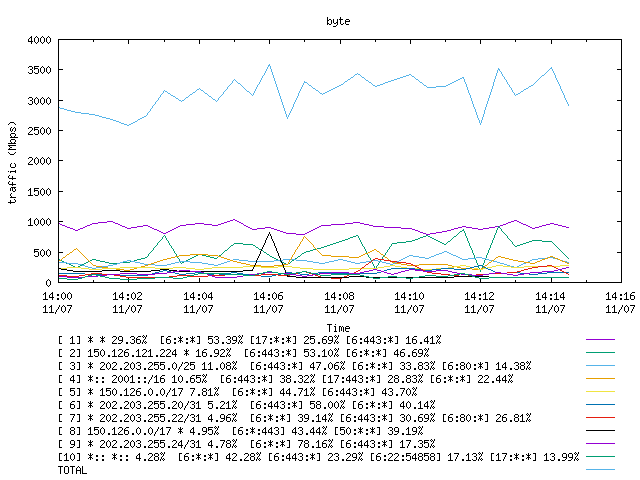Image resolution: width=640 pixels, height=480 pixels.
Task: Click the y-axis tick label "4000"
Action: tap(39, 40)
